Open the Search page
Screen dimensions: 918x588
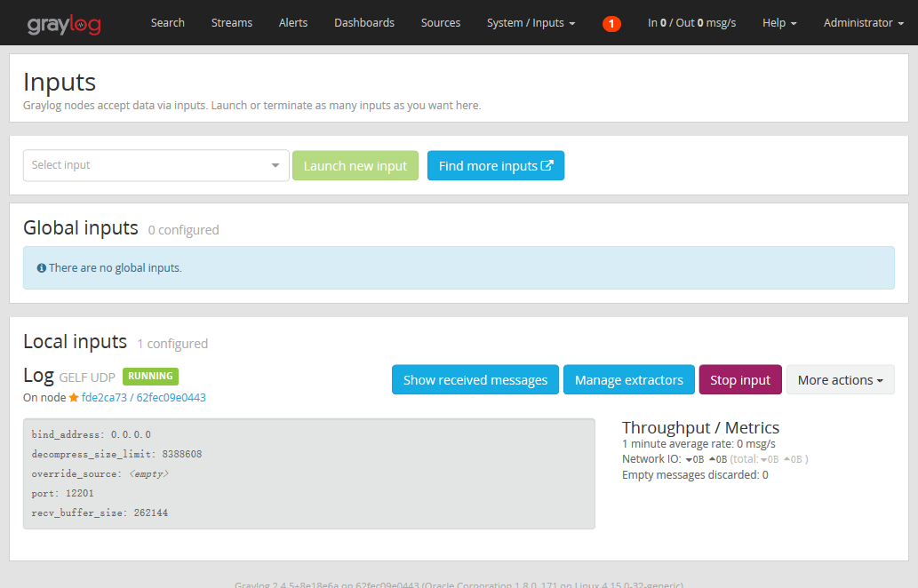(x=167, y=23)
